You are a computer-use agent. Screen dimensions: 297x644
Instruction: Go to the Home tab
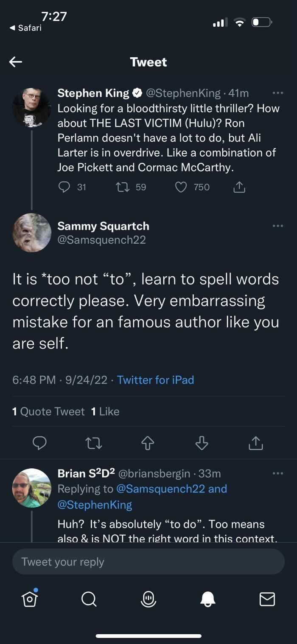(30, 599)
